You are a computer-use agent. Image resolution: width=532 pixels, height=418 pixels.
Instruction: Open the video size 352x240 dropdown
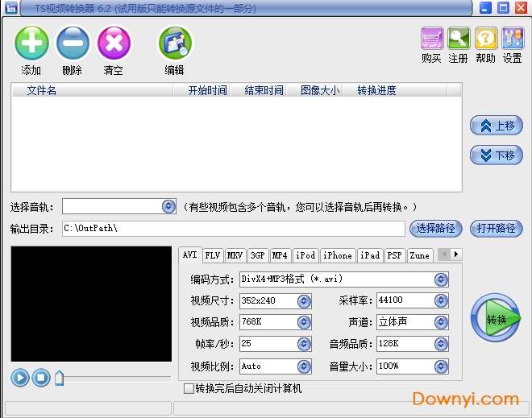point(304,300)
